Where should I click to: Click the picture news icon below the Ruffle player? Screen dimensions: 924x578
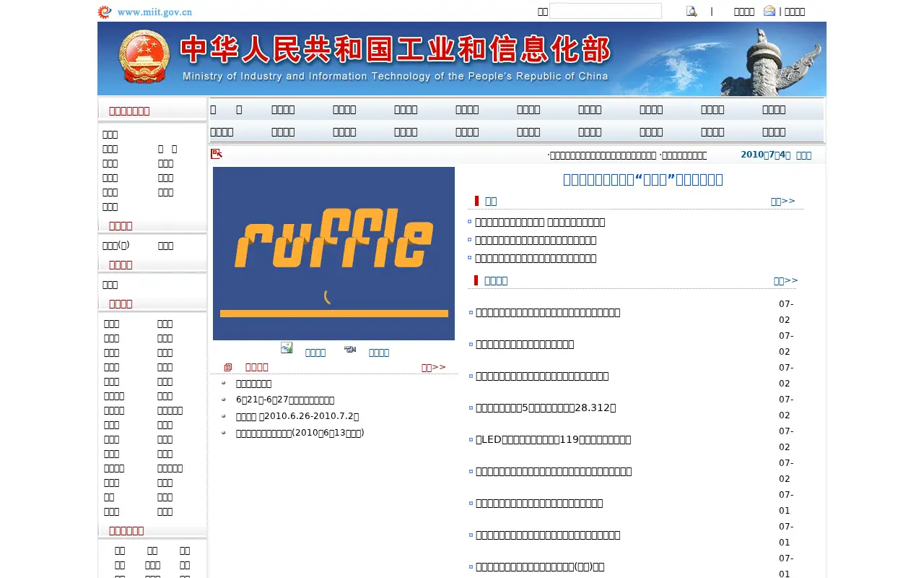point(287,348)
